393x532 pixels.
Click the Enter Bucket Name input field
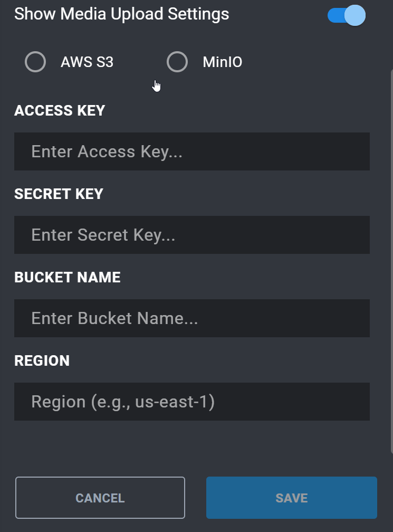(191, 318)
